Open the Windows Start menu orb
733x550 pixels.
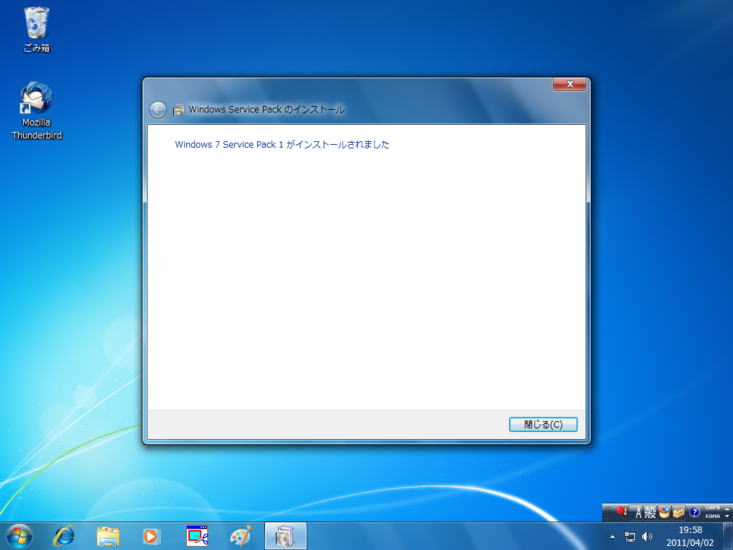(x=19, y=536)
